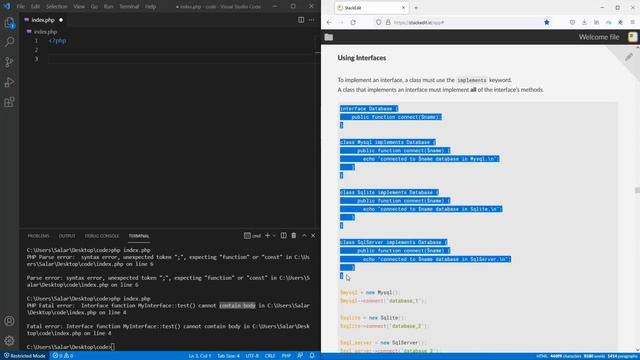Kill the terminal with trash icon
Viewport: 640px width, 360px height.
293,236
